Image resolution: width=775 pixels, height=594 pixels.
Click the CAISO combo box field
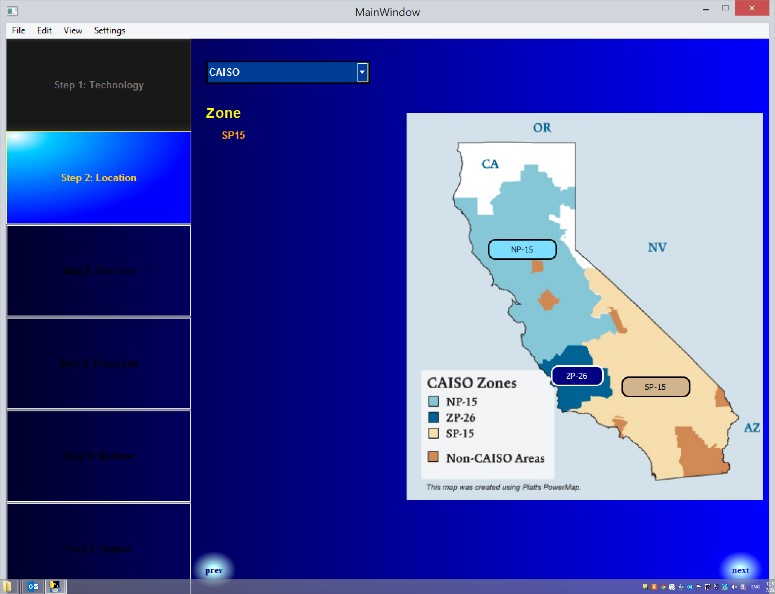click(x=281, y=72)
